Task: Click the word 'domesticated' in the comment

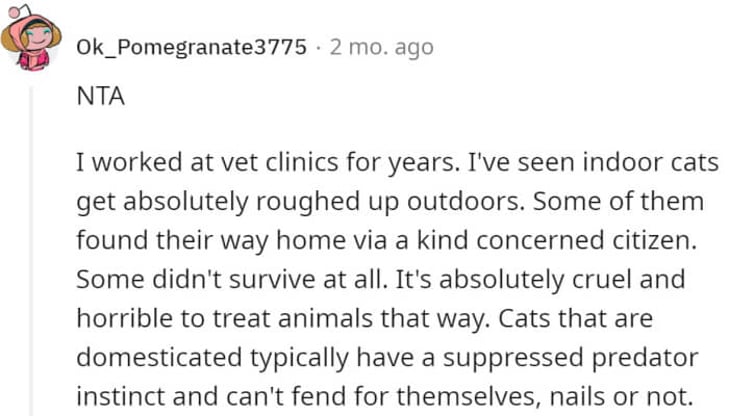Action: tap(159, 358)
